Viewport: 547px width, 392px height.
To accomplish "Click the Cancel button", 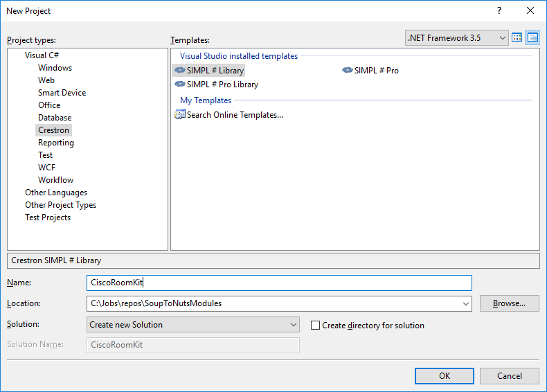I will pos(510,376).
